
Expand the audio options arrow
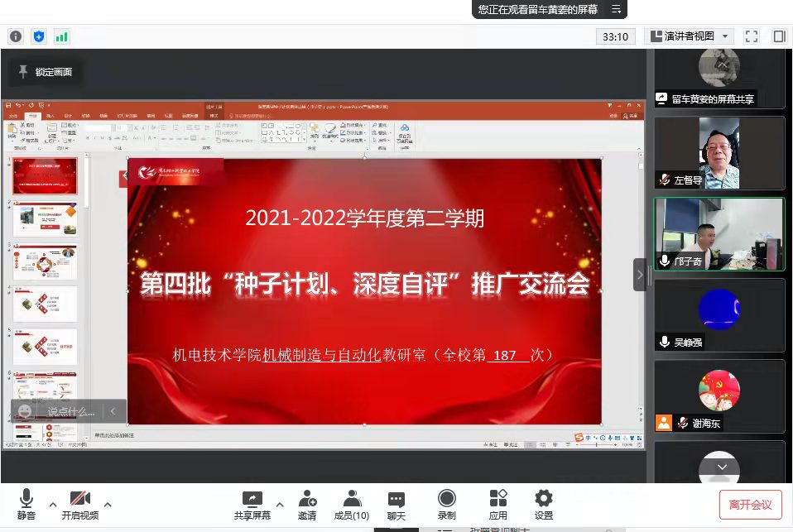click(x=53, y=504)
